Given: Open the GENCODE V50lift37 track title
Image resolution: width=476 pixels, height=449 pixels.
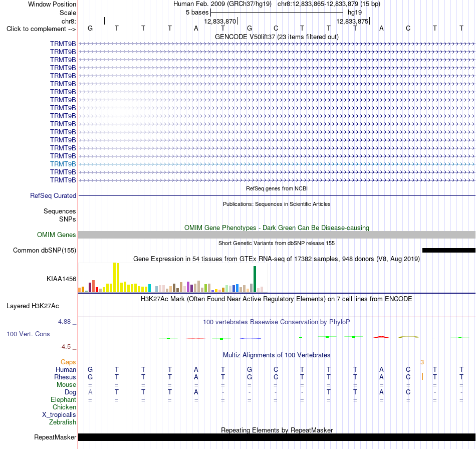Looking at the screenshot, I should (277, 37).
